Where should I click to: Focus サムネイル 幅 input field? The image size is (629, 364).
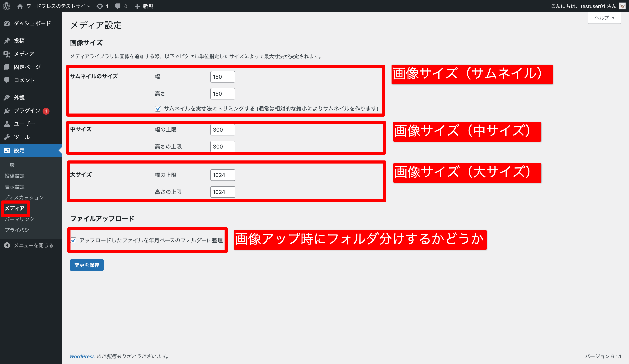pyautogui.click(x=223, y=77)
